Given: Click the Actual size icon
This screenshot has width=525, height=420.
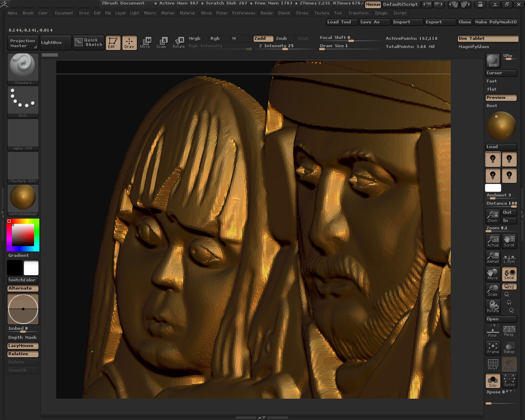Looking at the screenshot, I should [x=493, y=241].
